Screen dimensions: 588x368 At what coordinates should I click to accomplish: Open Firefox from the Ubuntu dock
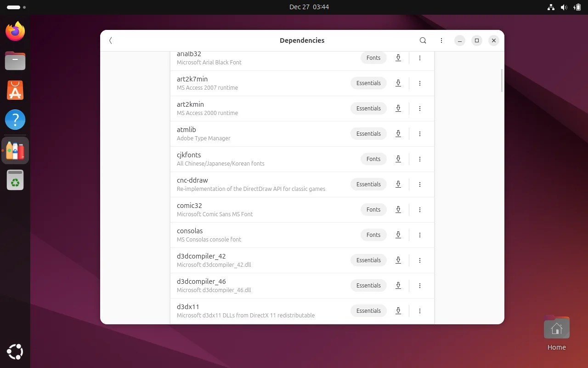tap(15, 31)
